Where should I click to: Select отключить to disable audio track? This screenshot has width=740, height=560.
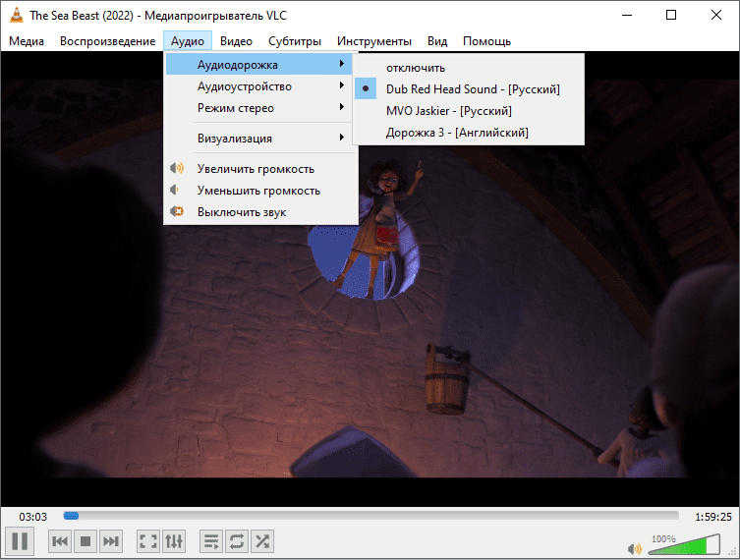coord(469,68)
